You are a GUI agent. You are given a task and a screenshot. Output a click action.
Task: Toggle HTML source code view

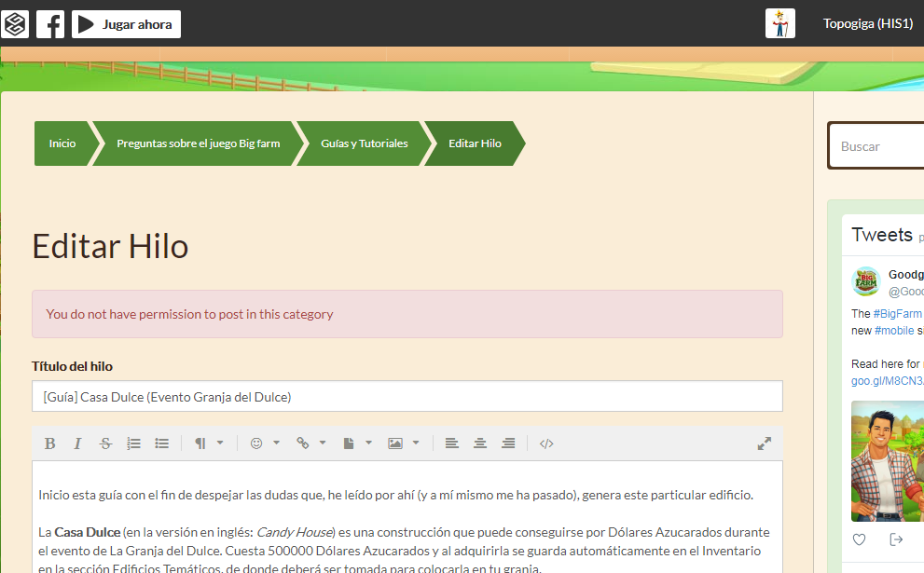547,443
